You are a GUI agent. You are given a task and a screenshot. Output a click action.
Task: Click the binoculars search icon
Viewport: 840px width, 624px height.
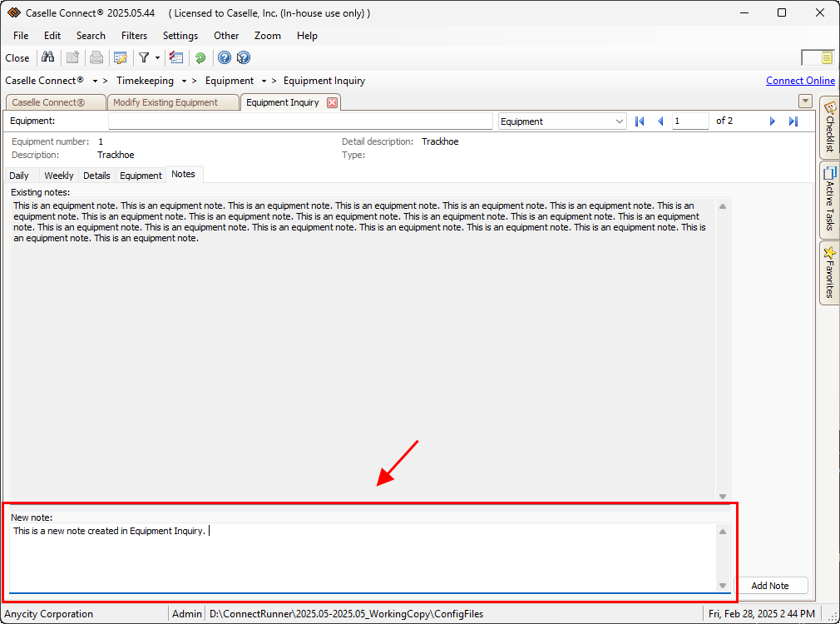point(47,57)
